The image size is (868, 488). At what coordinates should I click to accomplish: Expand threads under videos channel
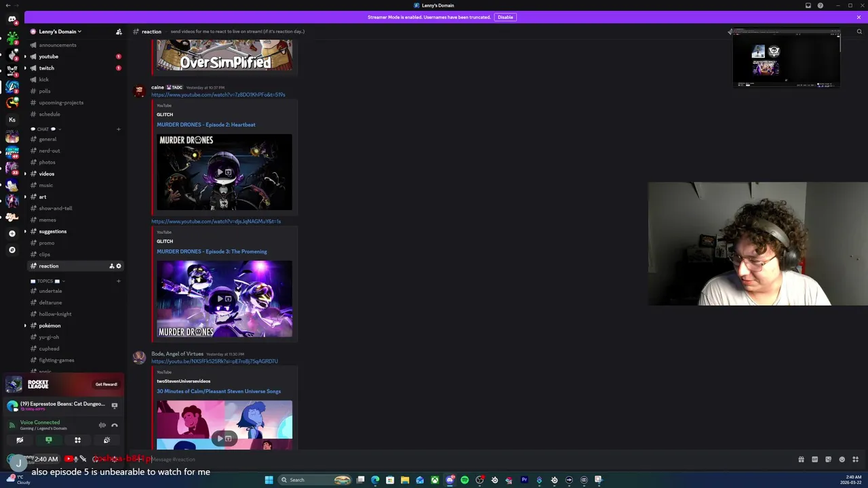(x=25, y=174)
